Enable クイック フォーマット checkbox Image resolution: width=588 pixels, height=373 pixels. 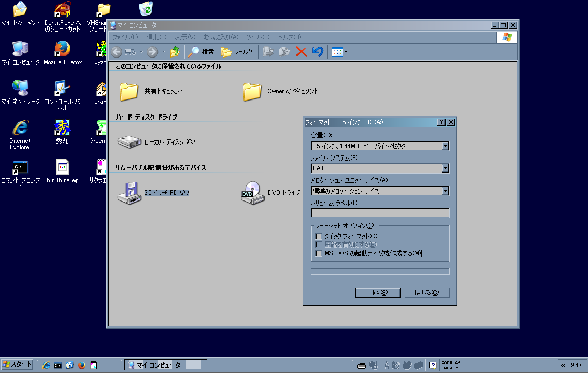coord(319,236)
